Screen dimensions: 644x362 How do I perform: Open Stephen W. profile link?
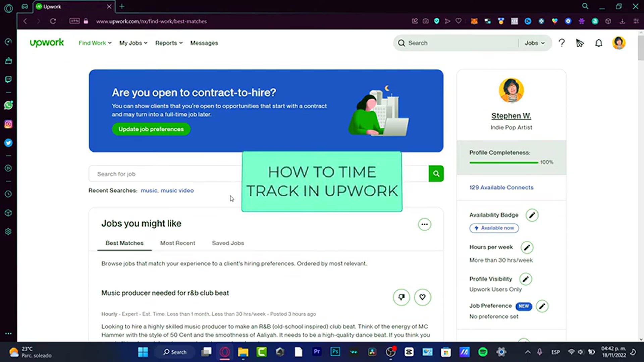511,116
